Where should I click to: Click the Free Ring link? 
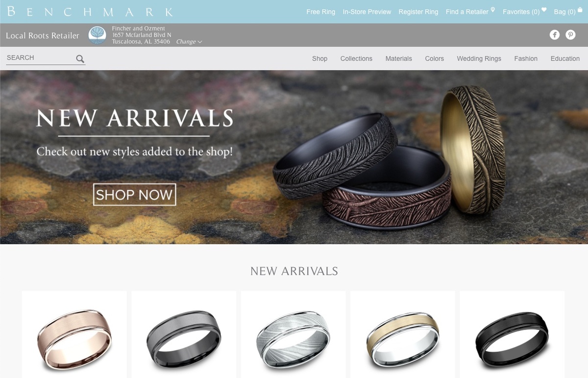[x=320, y=12]
